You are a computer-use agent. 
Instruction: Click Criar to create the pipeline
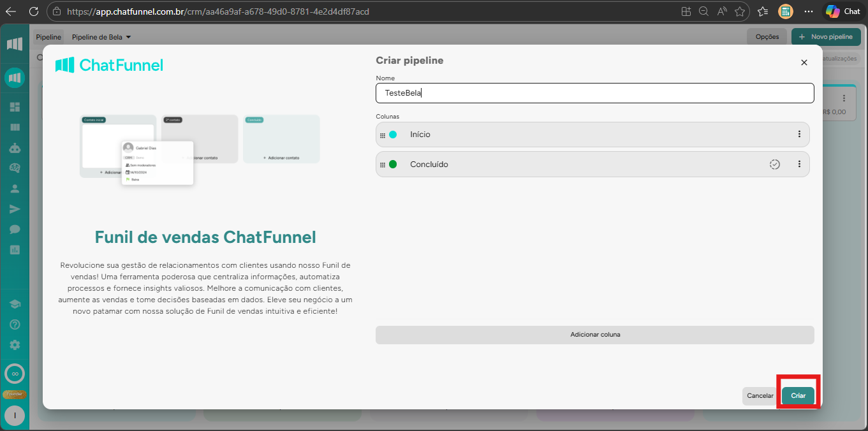[798, 396]
